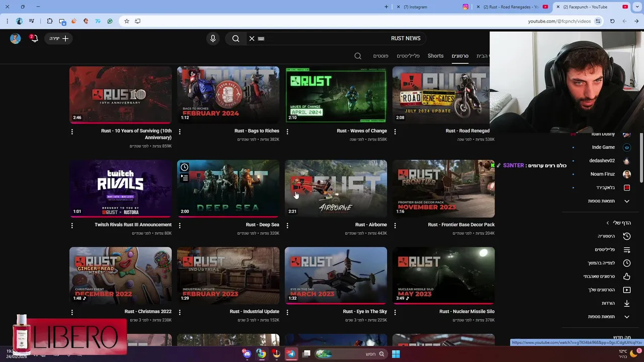The height and width of the screenshot is (362, 644).
Task: Click the History sidebar icon
Action: pyautogui.click(x=626, y=236)
